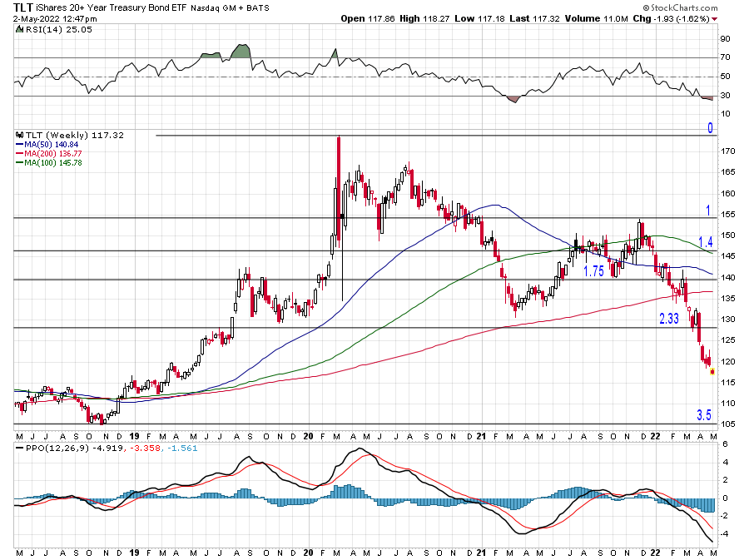Click the iShares 20+ Year Treasury Bond ETF title
The height and width of the screenshot is (560, 749).
[x=112, y=7]
